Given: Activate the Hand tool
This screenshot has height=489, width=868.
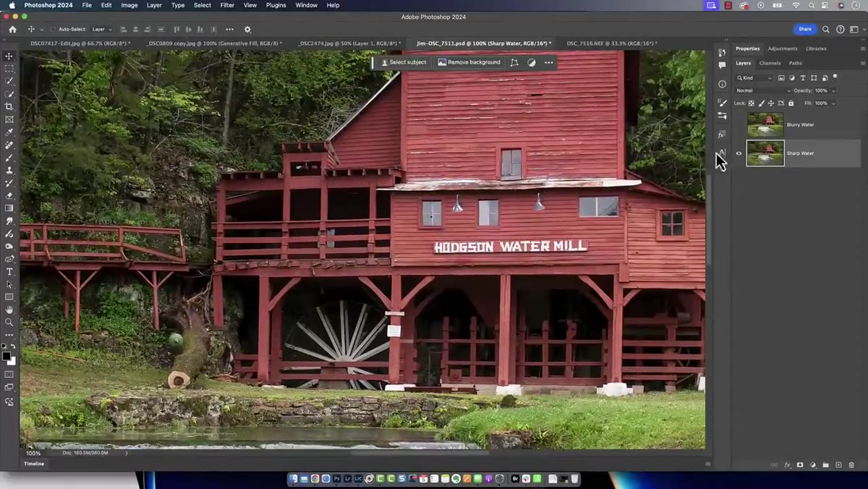Looking at the screenshot, I should click(9, 310).
